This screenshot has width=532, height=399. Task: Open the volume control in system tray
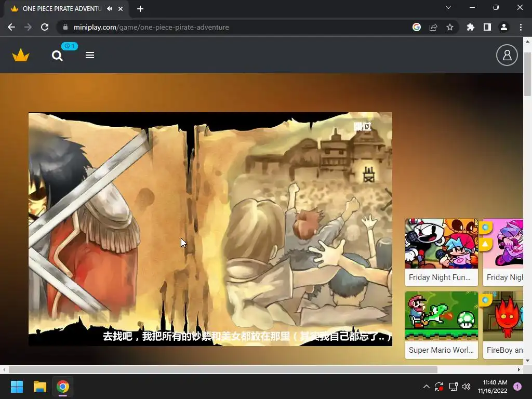click(466, 387)
